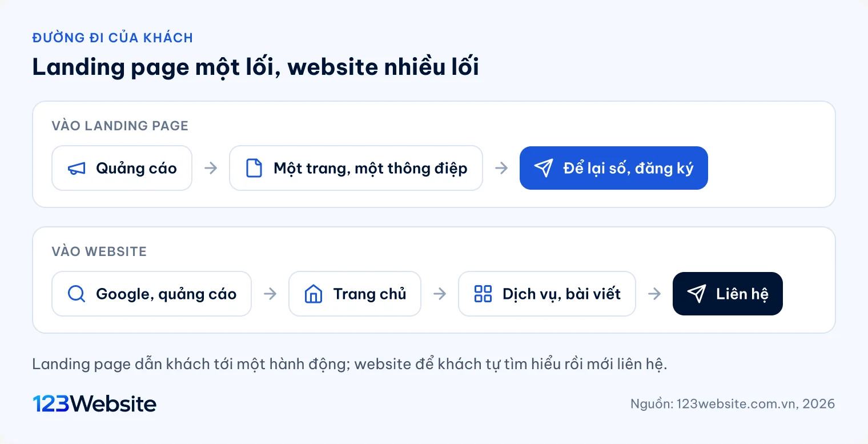
Task: Click the dark Liên hệ button
Action: (728, 294)
